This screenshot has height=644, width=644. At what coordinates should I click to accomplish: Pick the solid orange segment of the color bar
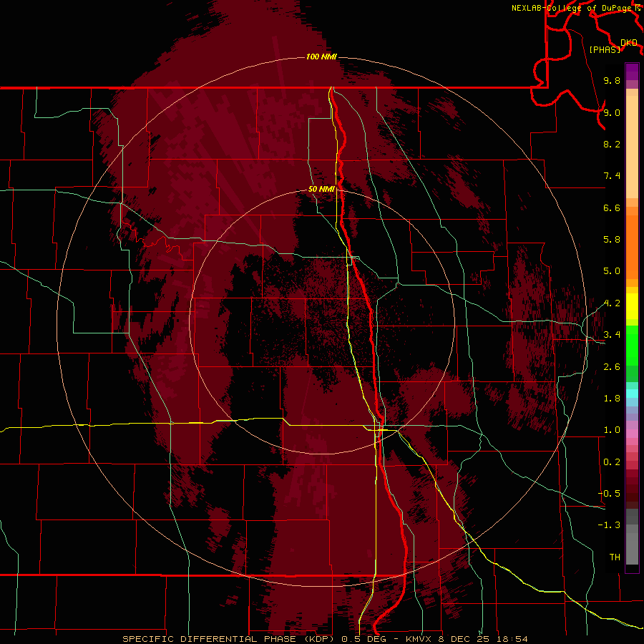(x=632, y=248)
